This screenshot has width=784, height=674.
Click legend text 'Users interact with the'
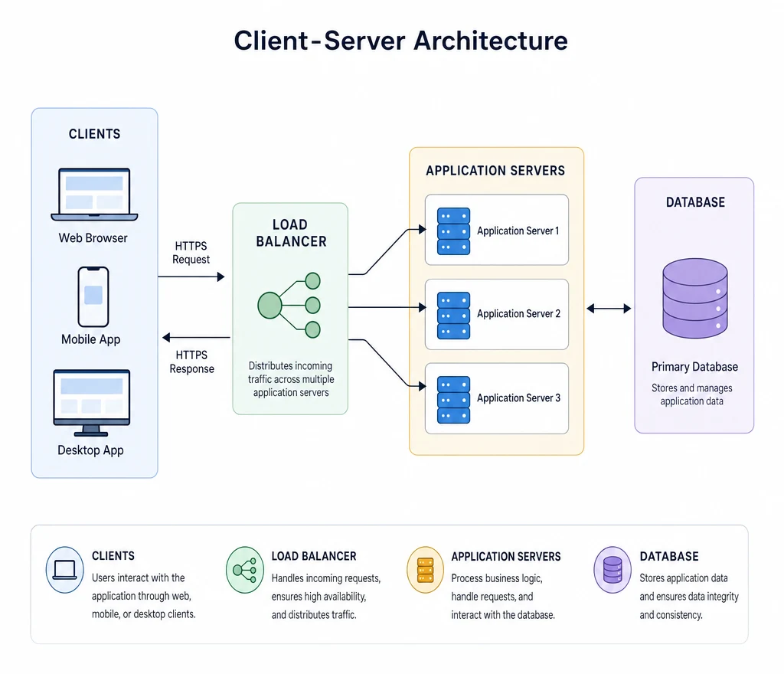point(139,577)
